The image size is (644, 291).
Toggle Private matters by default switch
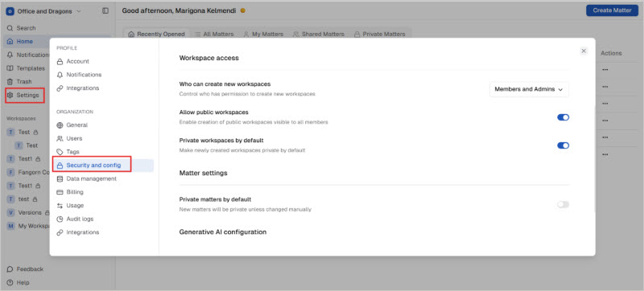pos(563,204)
